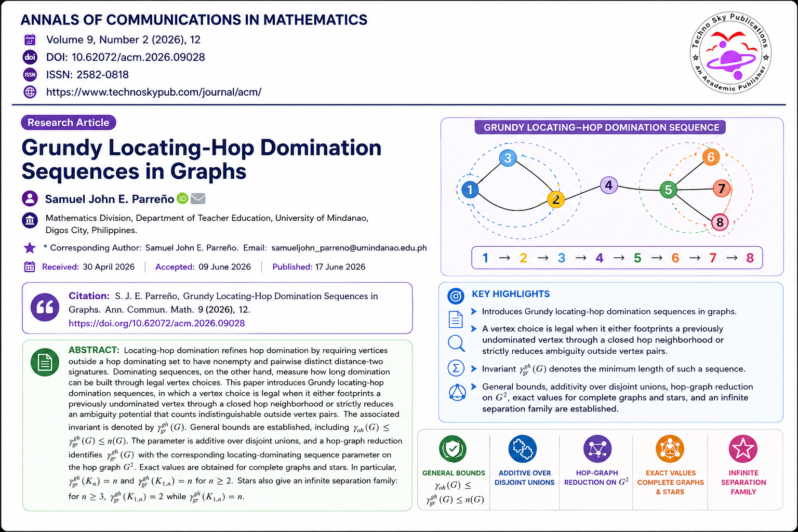798x532 pixels.
Task: Click the Infinite Separation Family star icon
Action: (x=743, y=448)
